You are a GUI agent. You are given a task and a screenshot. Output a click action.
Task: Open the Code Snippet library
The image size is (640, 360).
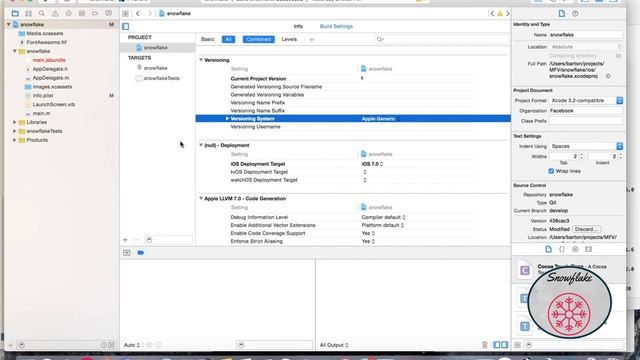tap(562, 249)
